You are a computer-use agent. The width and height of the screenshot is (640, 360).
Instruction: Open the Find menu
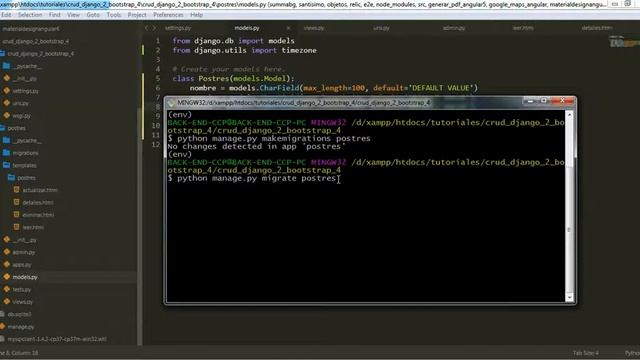tap(54, 15)
